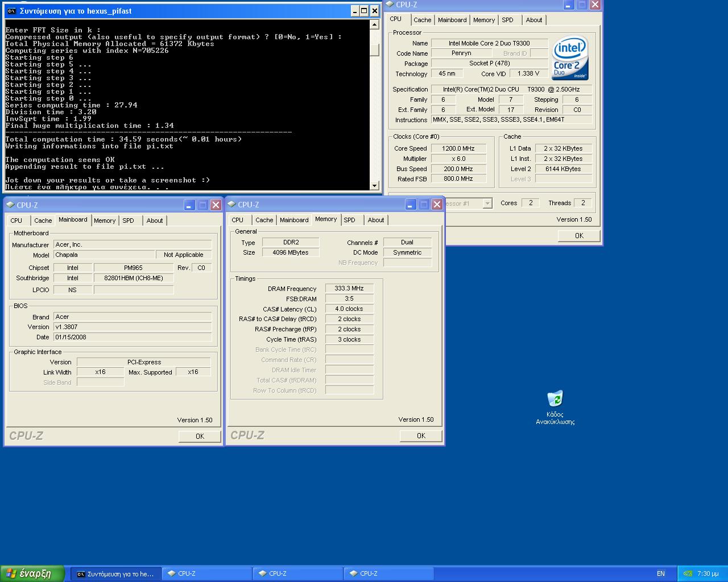Click the memory Size field 4096 MBytes

click(x=291, y=252)
